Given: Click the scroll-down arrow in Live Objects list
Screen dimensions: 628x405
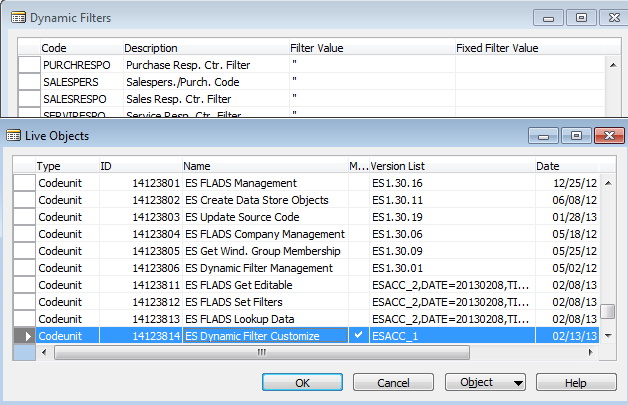Looking at the screenshot, I should pyautogui.click(x=608, y=335).
